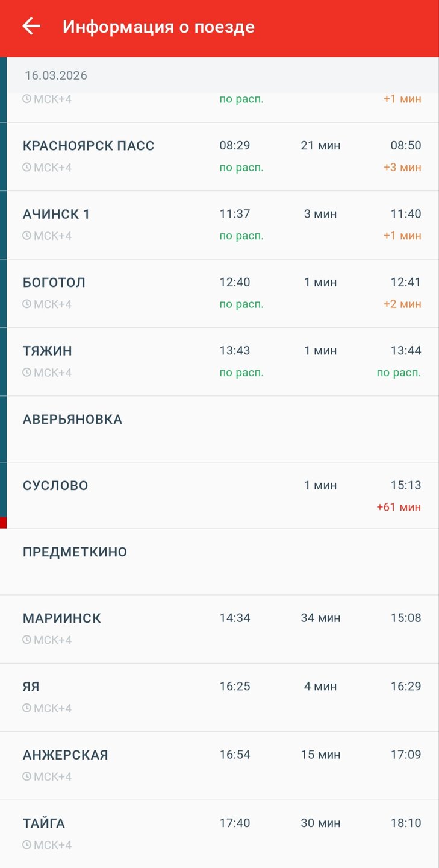Tap clock icon under Мариинск

point(26,640)
